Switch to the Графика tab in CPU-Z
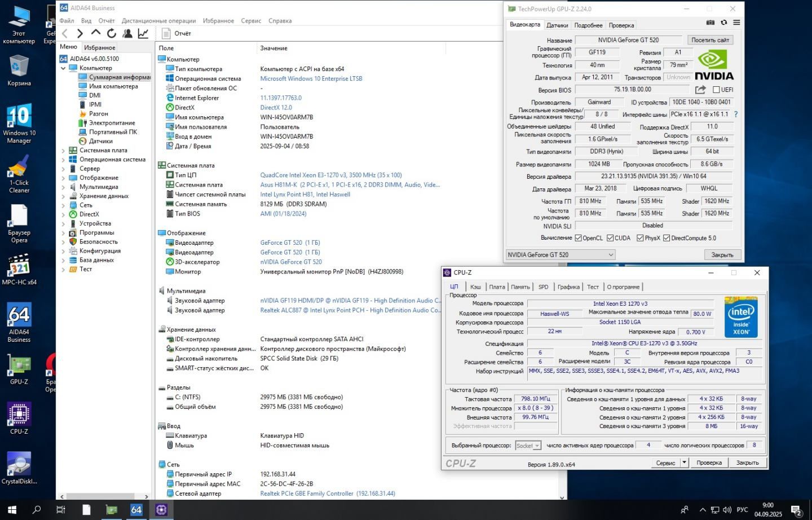Viewport: 812px width, 520px height. (568, 287)
